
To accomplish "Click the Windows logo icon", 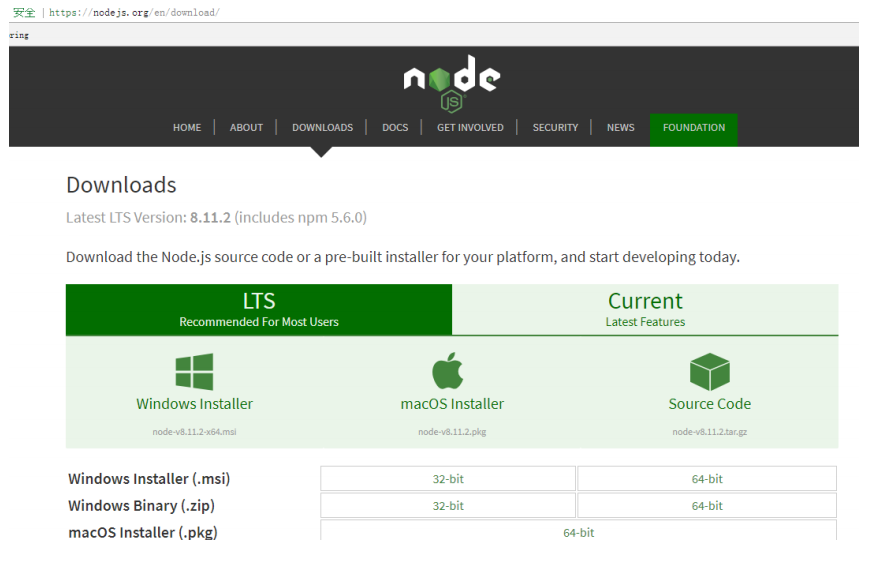I will 194,371.
